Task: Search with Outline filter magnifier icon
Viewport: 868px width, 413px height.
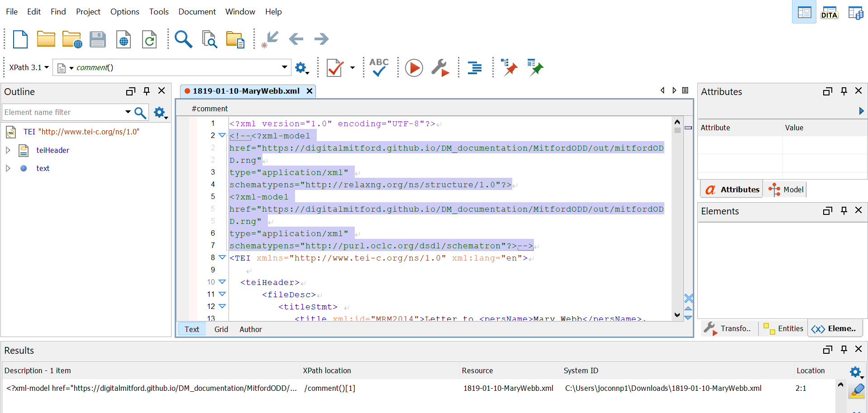Action: pyautogui.click(x=140, y=113)
